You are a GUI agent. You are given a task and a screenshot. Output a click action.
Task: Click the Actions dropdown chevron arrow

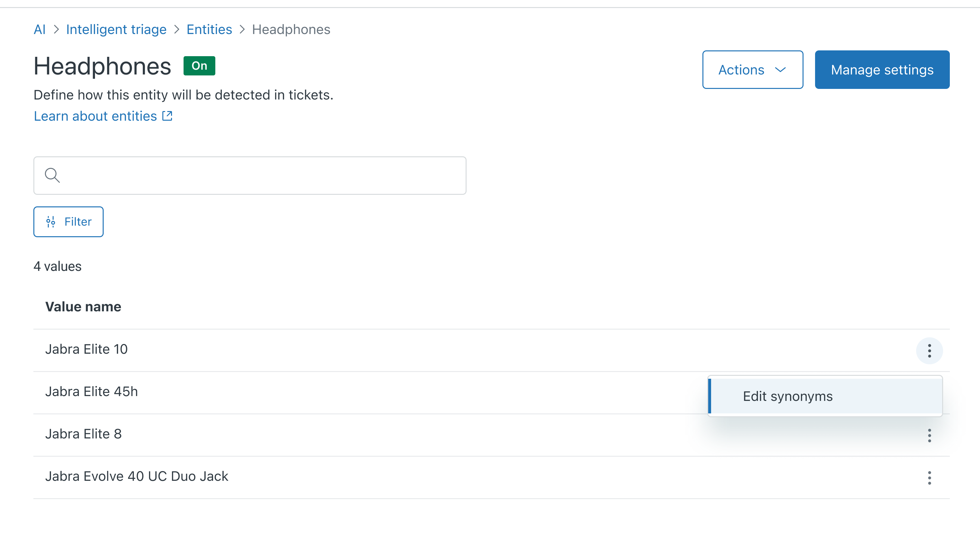(780, 70)
